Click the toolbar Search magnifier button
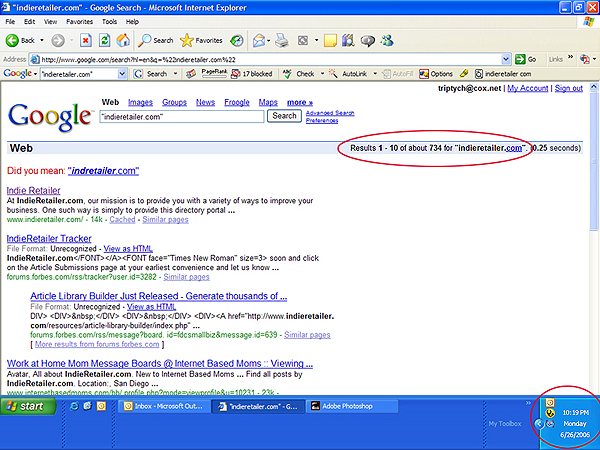 (x=156, y=41)
